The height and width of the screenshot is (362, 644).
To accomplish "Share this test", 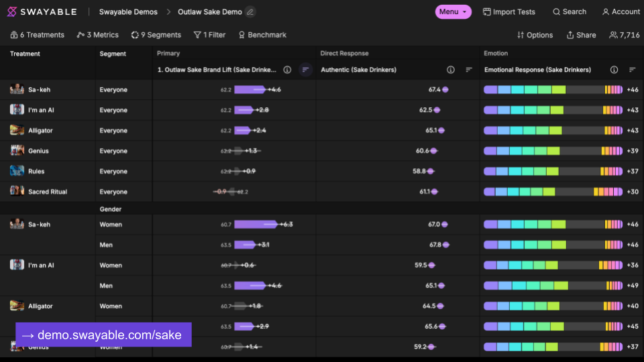I will click(x=581, y=35).
